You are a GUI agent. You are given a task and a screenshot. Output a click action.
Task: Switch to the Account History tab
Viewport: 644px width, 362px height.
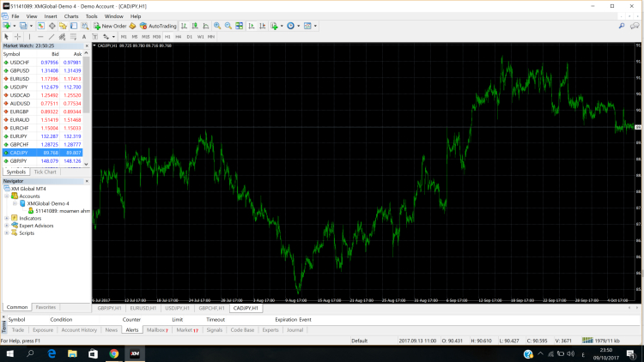coord(79,330)
